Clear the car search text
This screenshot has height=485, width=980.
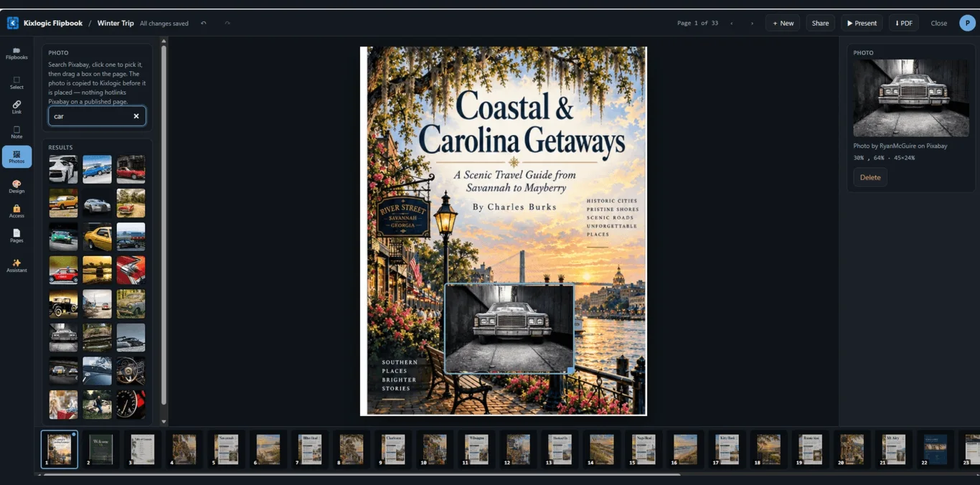pyautogui.click(x=136, y=116)
